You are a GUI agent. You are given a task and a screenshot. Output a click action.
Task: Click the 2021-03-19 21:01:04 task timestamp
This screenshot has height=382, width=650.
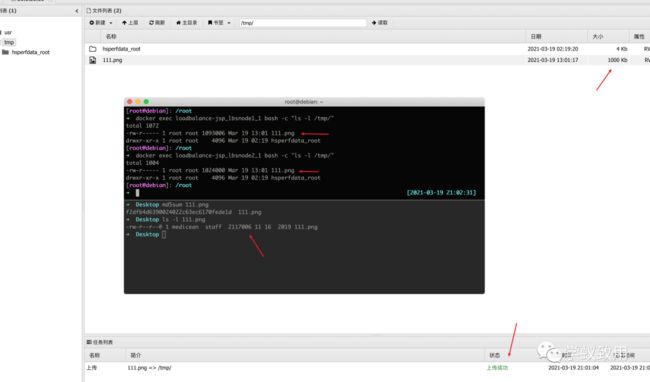[x=573, y=367]
